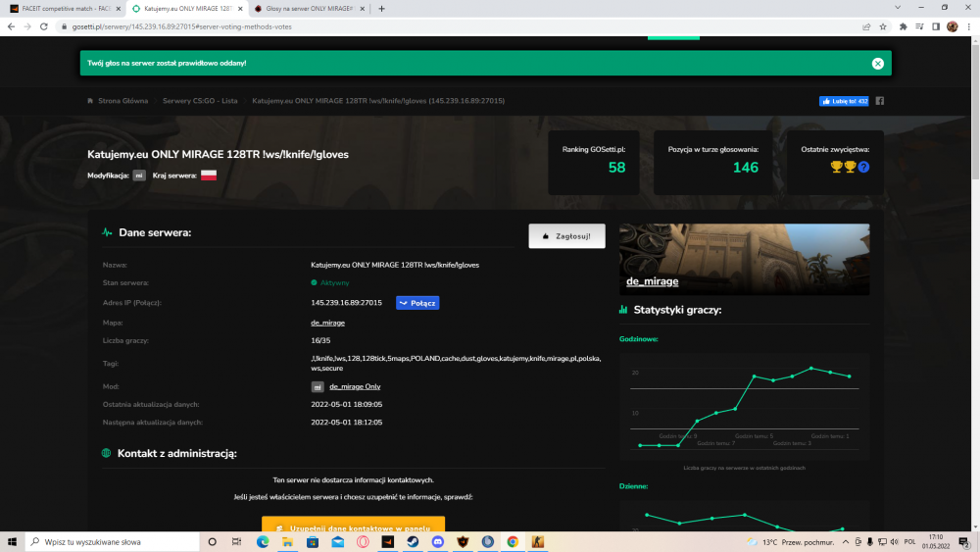
Task: Open Opera browser from the taskbar
Action: 363,542
